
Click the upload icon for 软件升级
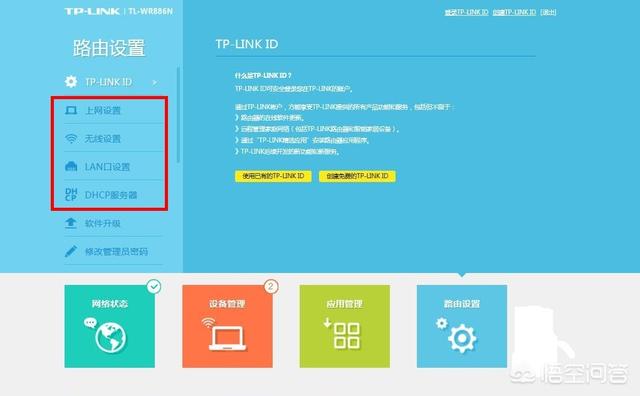click(x=71, y=223)
